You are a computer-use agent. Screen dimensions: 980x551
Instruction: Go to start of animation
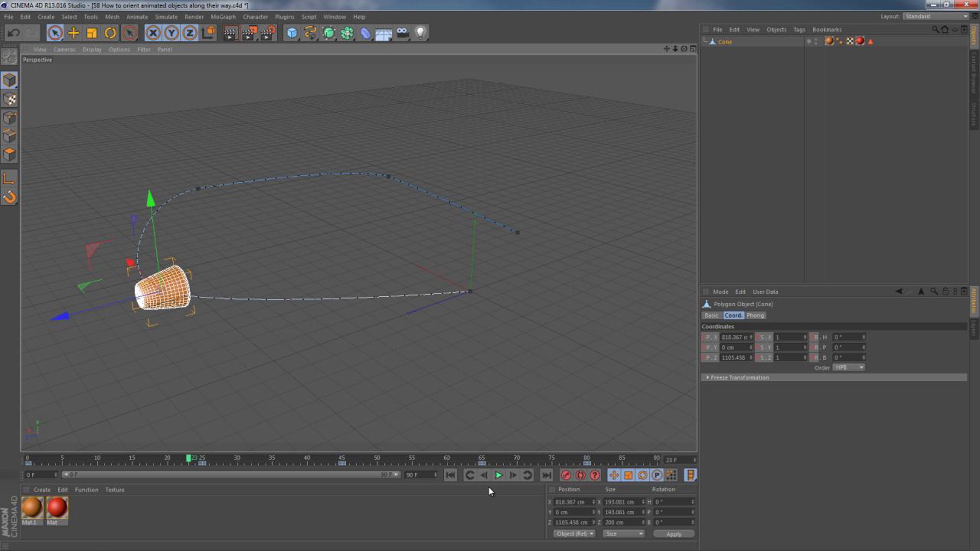coord(450,475)
